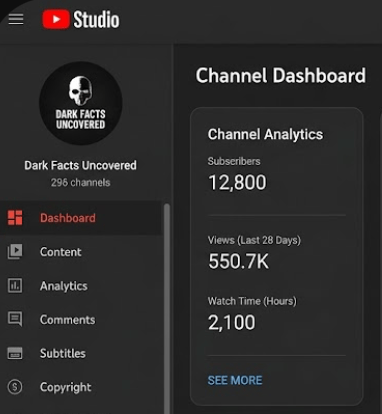This screenshot has width=382, height=414.
Task: Click the Subtitles caption icon
Action: [15, 353]
